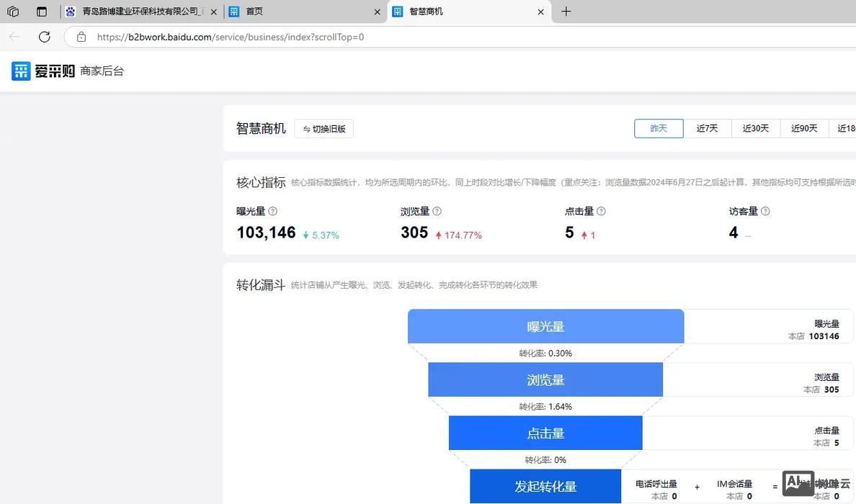Open the 曝光量 metric help icon
Viewport: 856px width, 504px height.
pyautogui.click(x=273, y=211)
